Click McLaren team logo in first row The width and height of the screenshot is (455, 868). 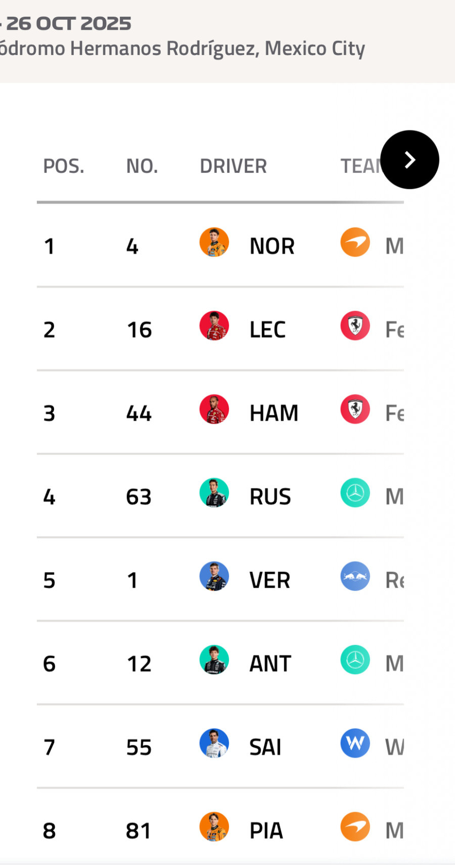coord(355,242)
